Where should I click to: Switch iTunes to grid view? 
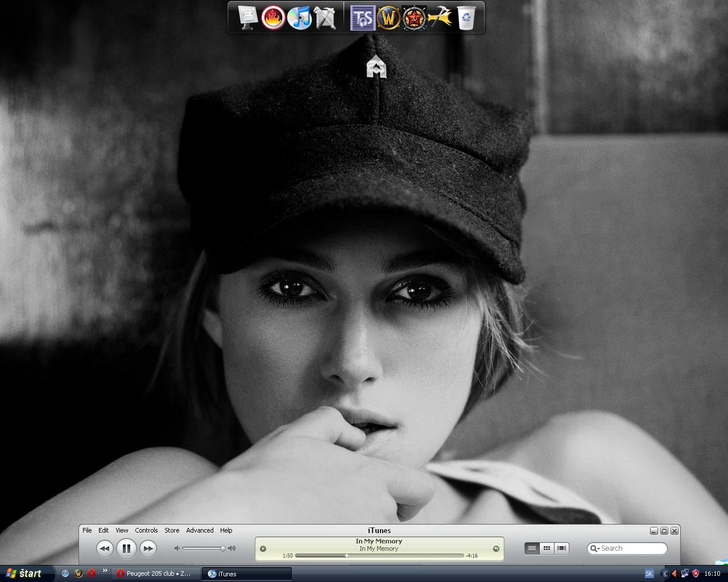click(547, 548)
